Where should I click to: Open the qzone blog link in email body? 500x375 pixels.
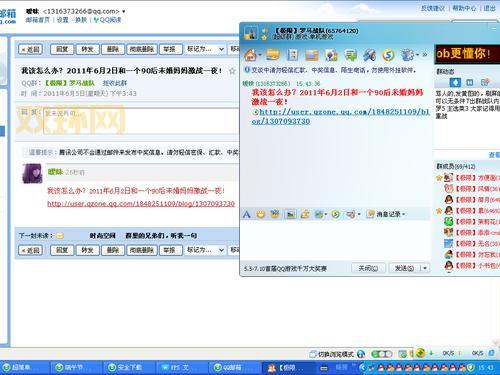(141, 203)
